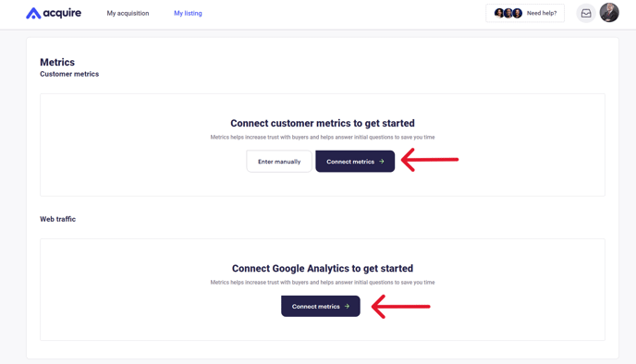Click the arrow icon in Google Analytics Connect metrics button

click(x=347, y=307)
